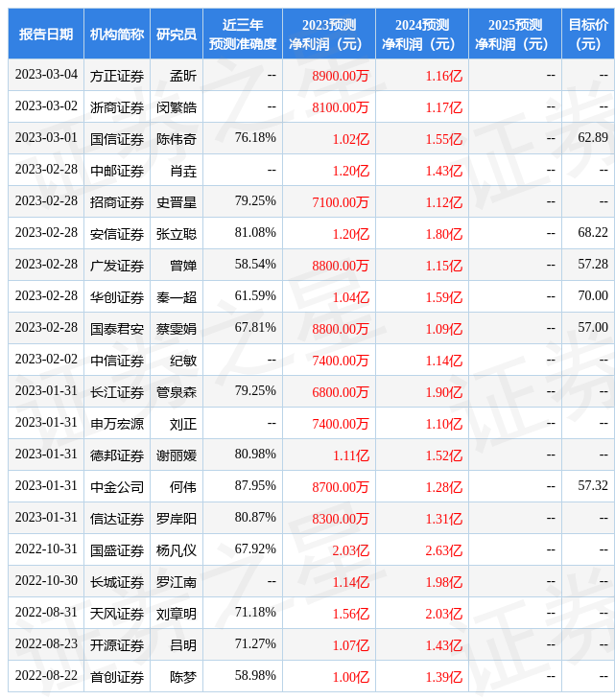
Task: Select 长城证券 institution cell
Action: pyautogui.click(x=117, y=583)
